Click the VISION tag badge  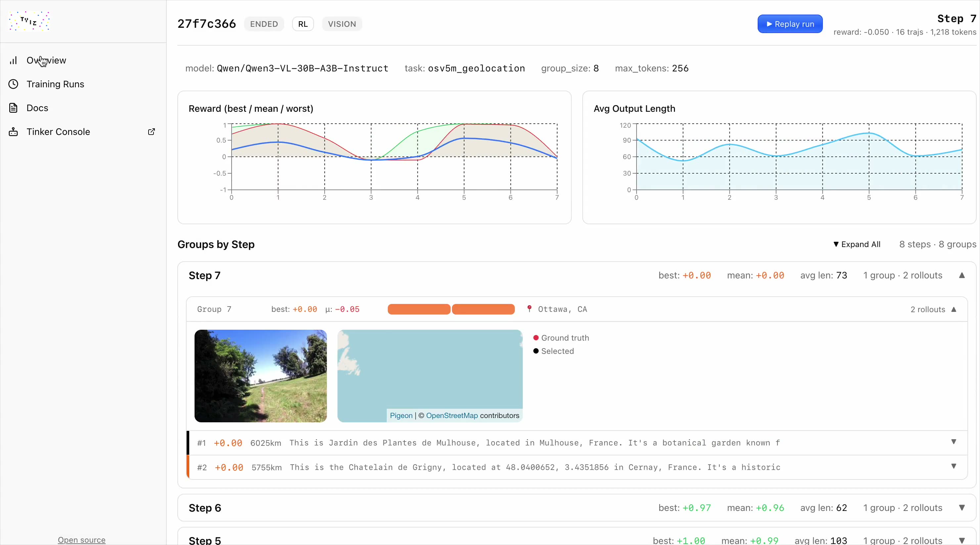pyautogui.click(x=342, y=24)
